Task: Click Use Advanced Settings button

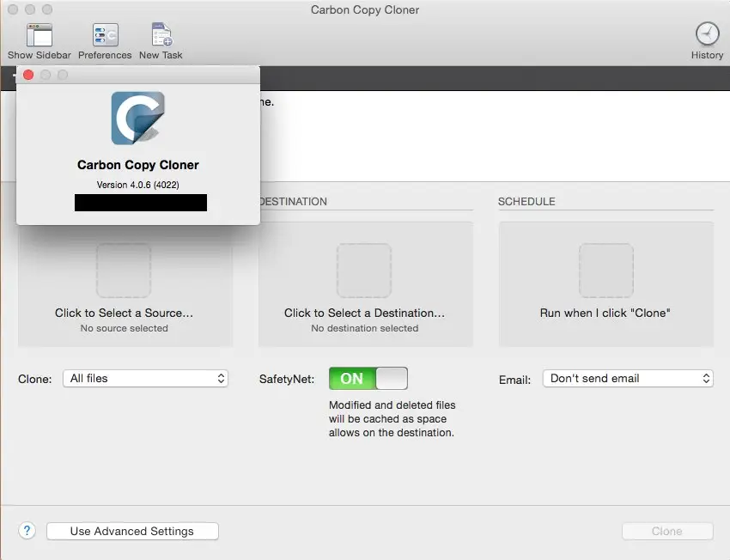Action: 132,531
